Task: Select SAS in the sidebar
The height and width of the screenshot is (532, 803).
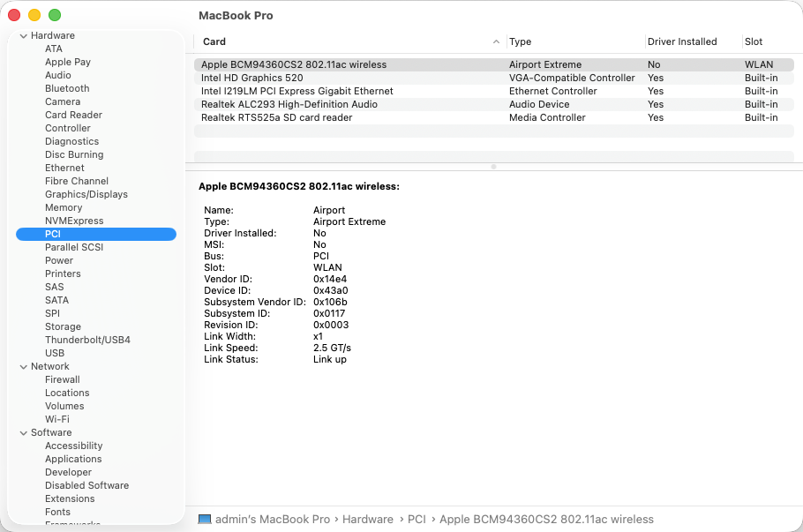Action: pyautogui.click(x=55, y=288)
